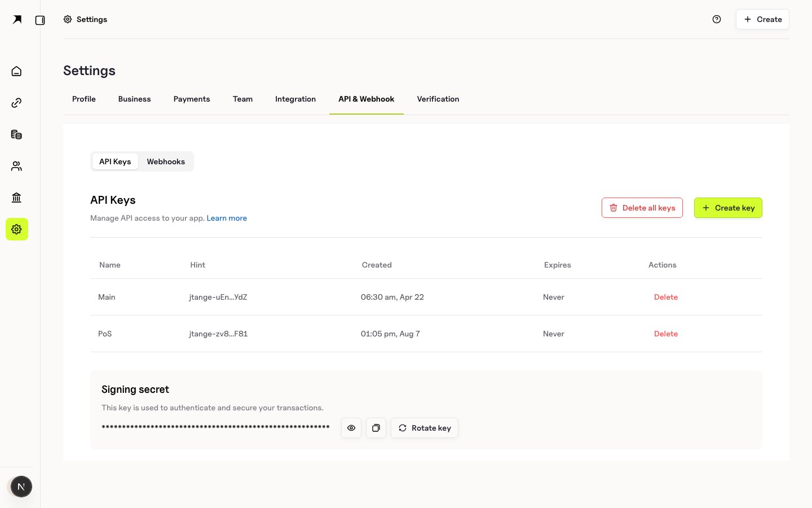Viewport: 812px width, 508px height.
Task: Click the user avatar N
Action: tap(21, 487)
